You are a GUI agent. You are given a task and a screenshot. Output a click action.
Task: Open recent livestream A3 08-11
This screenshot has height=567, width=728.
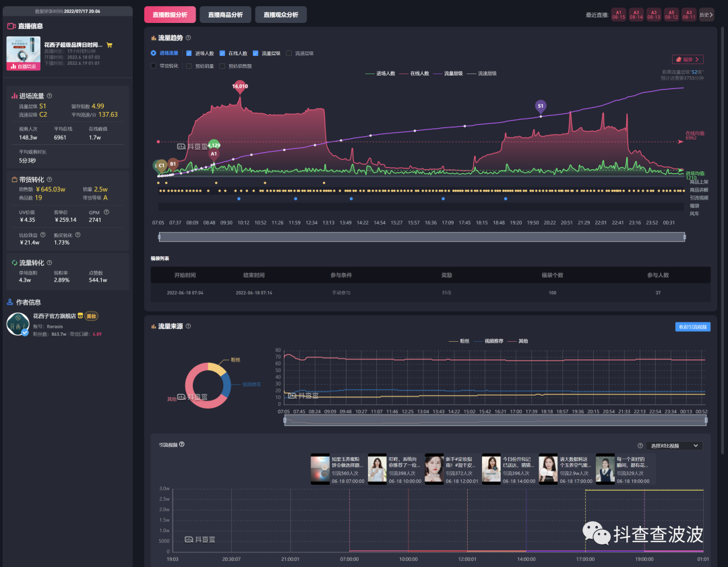[x=689, y=15]
